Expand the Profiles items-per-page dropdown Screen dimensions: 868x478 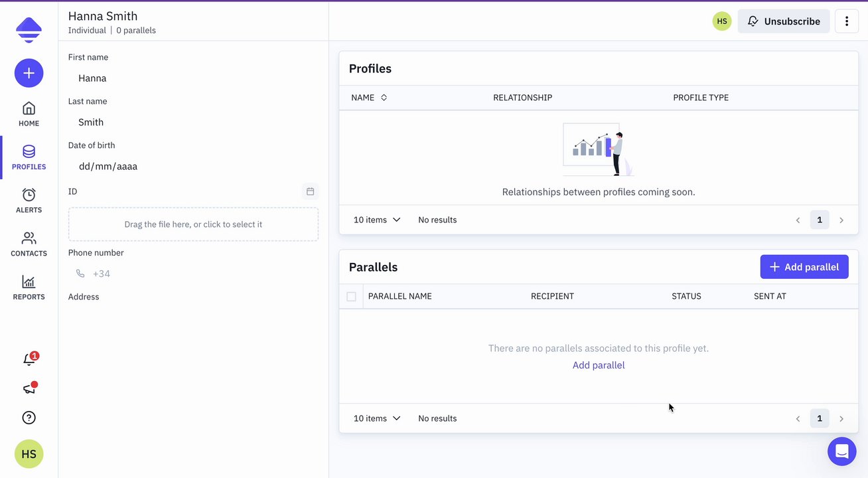[377, 220]
